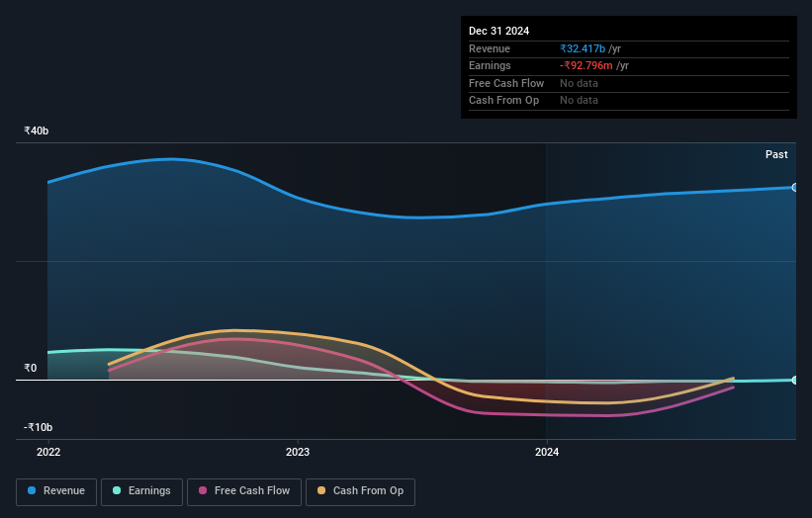Click the Dec 31 2024 tooltip date
The width and height of the screenshot is (812, 518).
(499, 31)
